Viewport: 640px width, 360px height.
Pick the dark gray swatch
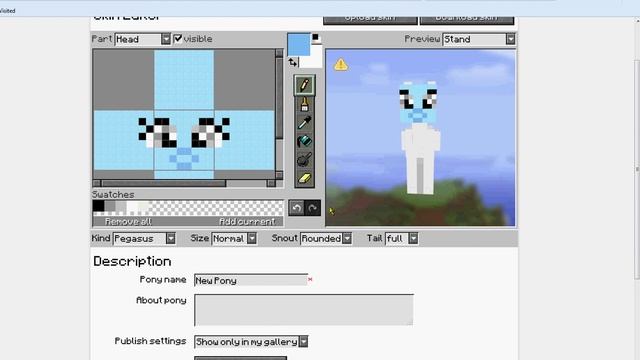[x=109, y=206]
